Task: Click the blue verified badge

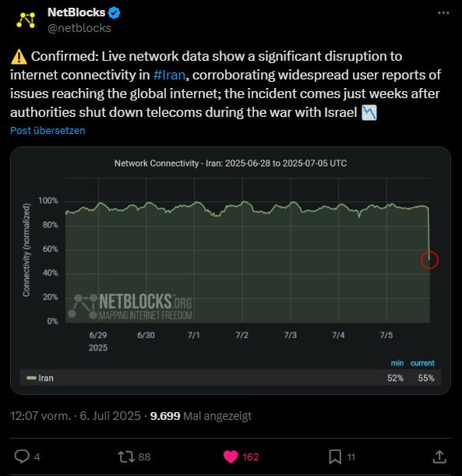Action: [x=114, y=12]
